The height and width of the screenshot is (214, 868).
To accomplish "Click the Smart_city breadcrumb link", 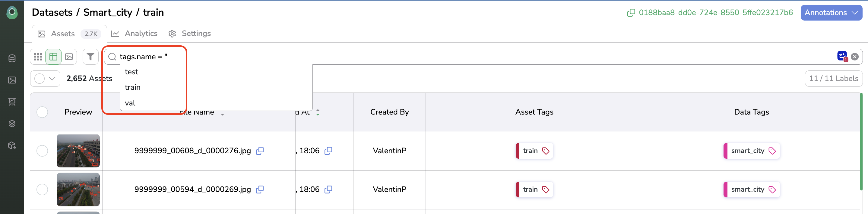I will [108, 12].
